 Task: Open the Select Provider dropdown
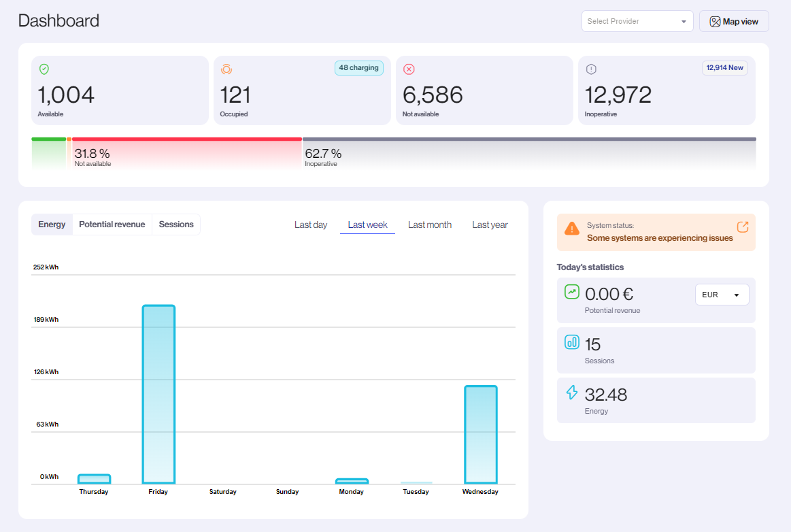pyautogui.click(x=637, y=21)
